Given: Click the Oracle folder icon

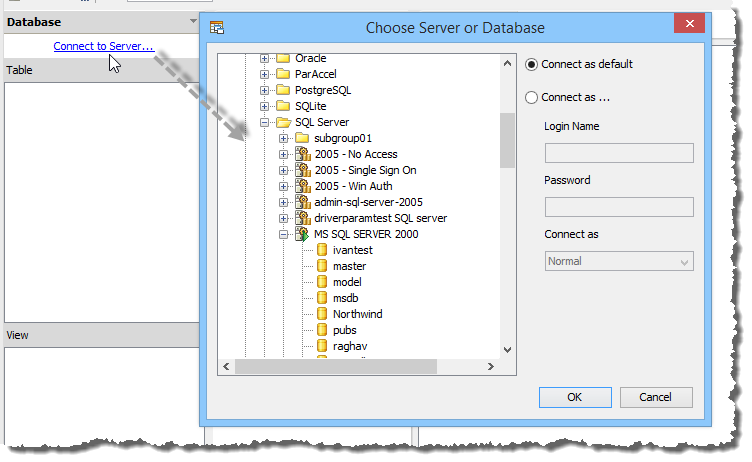Looking at the screenshot, I should 283,58.
